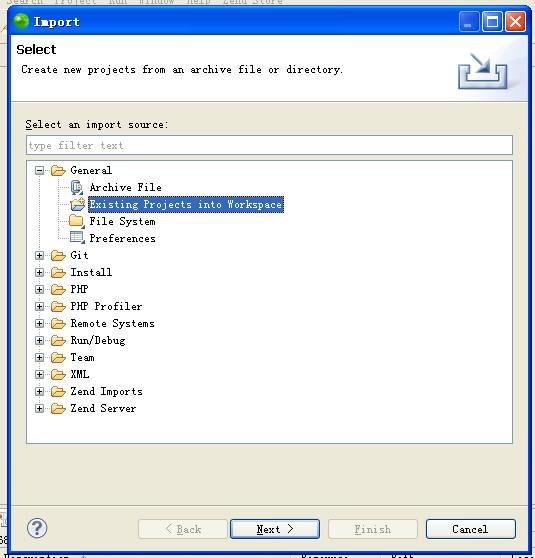
Task: Click the PHP Profiler folder icon
Action: (x=58, y=306)
